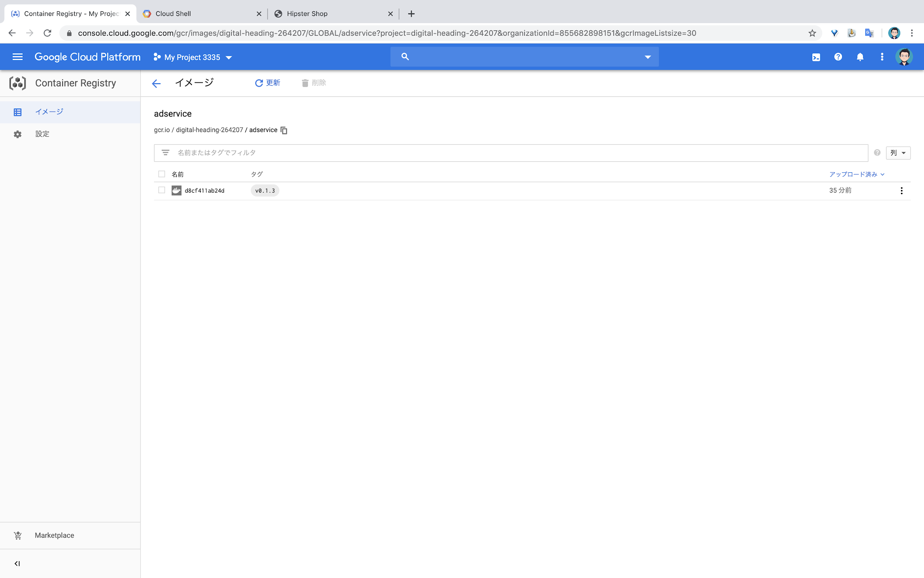Expand the 列 columns dropdown
Image resolution: width=924 pixels, height=578 pixels.
point(898,153)
